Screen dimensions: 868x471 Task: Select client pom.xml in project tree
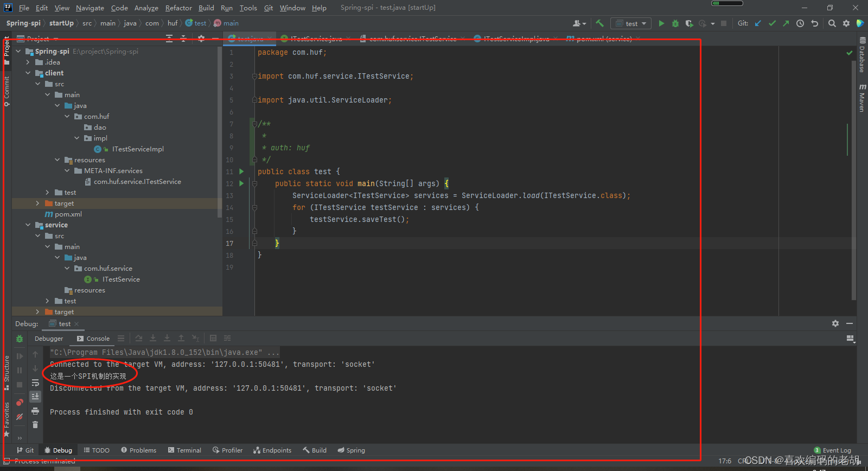[x=68, y=214]
